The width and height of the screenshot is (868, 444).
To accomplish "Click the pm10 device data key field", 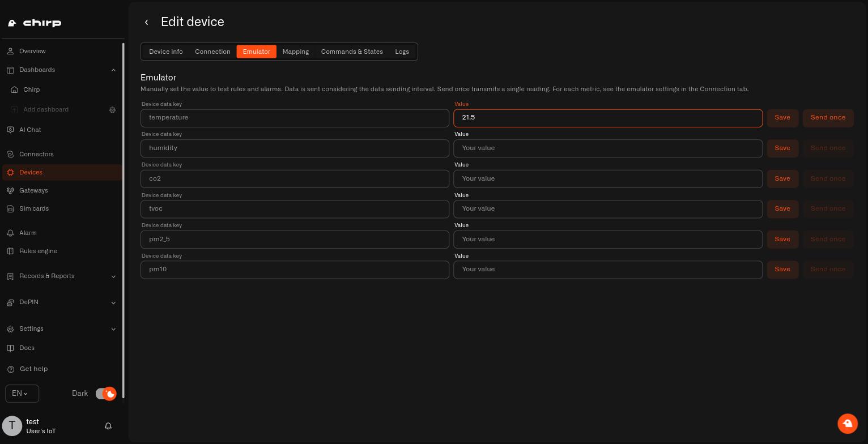I will point(295,270).
